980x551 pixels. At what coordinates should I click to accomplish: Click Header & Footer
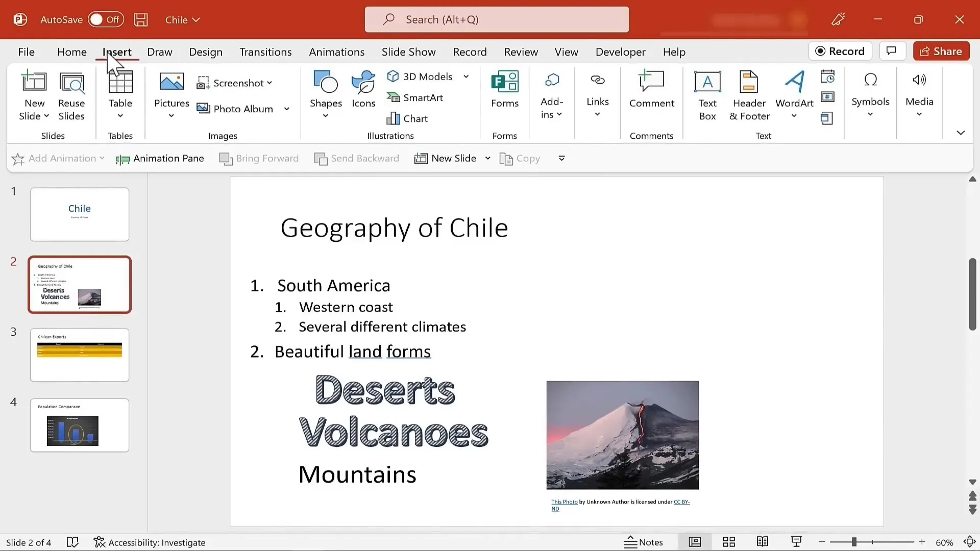click(749, 96)
